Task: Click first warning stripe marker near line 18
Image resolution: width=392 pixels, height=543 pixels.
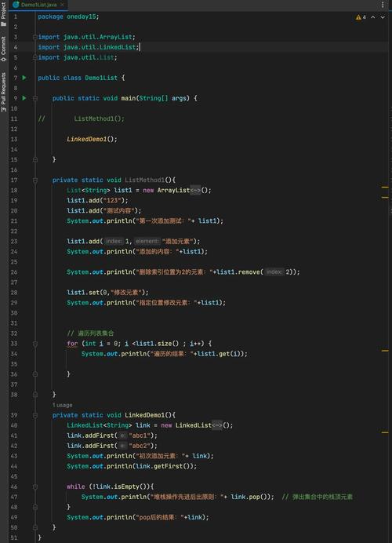Action: coord(385,187)
